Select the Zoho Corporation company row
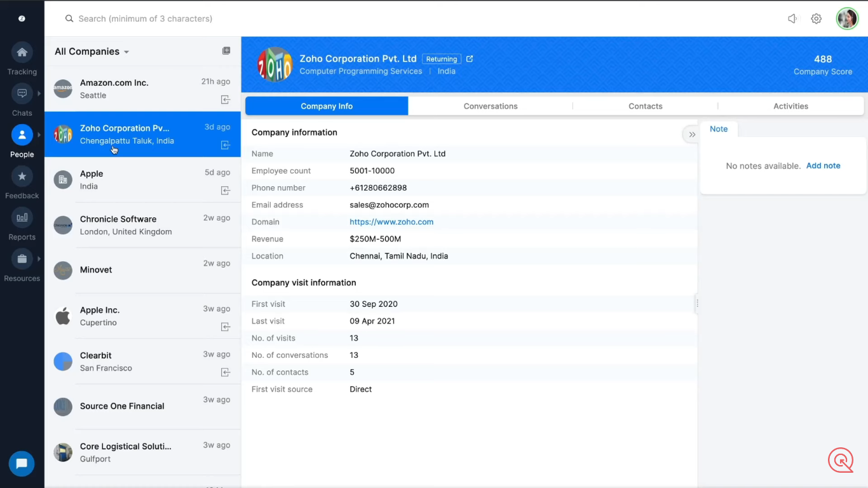Image resolution: width=868 pixels, height=488 pixels. click(142, 134)
